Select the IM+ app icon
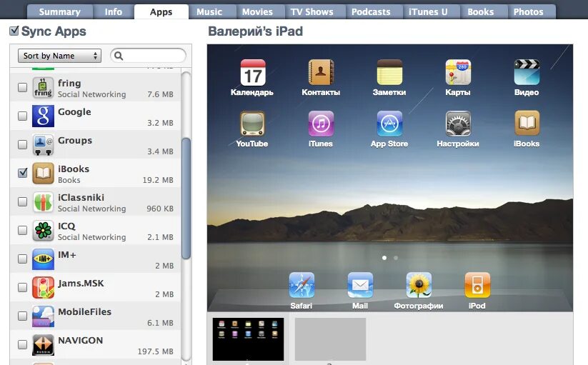 (x=43, y=259)
